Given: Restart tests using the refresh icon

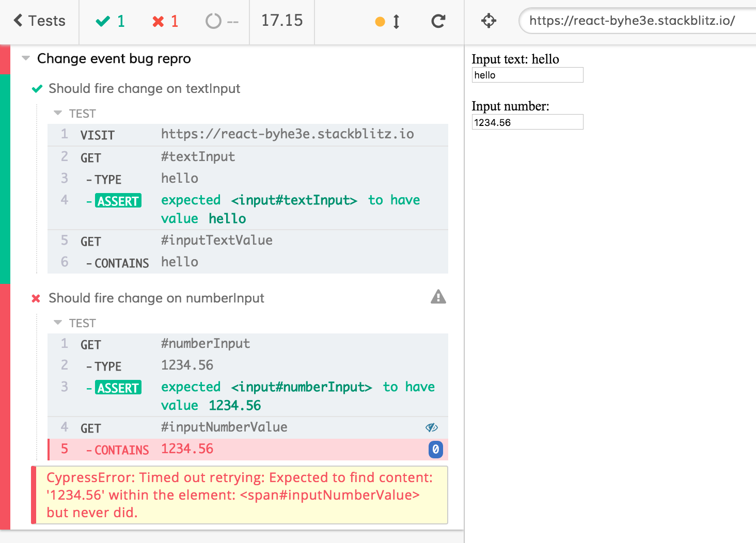Looking at the screenshot, I should [438, 21].
